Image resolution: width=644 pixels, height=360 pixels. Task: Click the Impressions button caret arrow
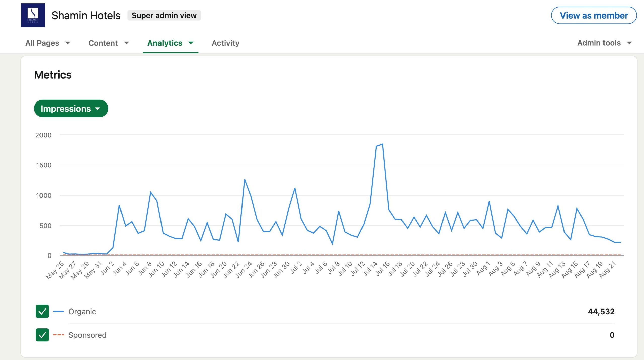click(98, 109)
